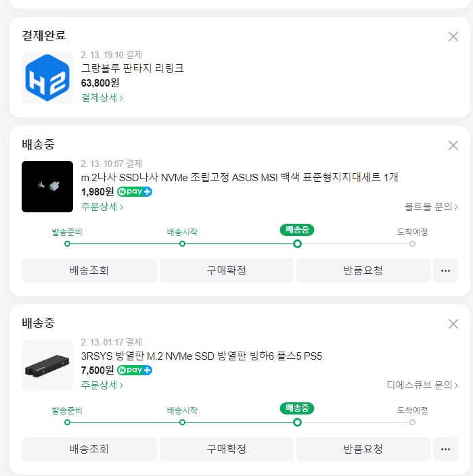Click Npay badge on the 1,980원 order
473x476 pixels.
pyautogui.click(x=135, y=192)
